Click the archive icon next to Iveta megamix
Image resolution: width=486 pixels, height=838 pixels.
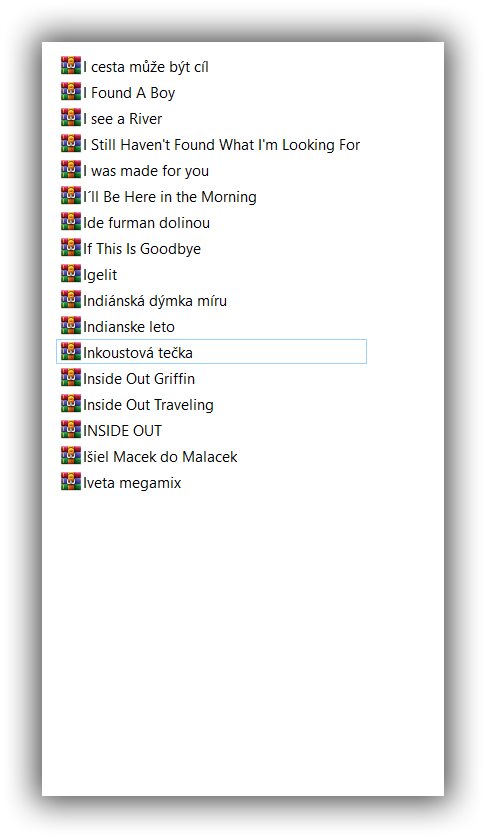pyautogui.click(x=71, y=482)
